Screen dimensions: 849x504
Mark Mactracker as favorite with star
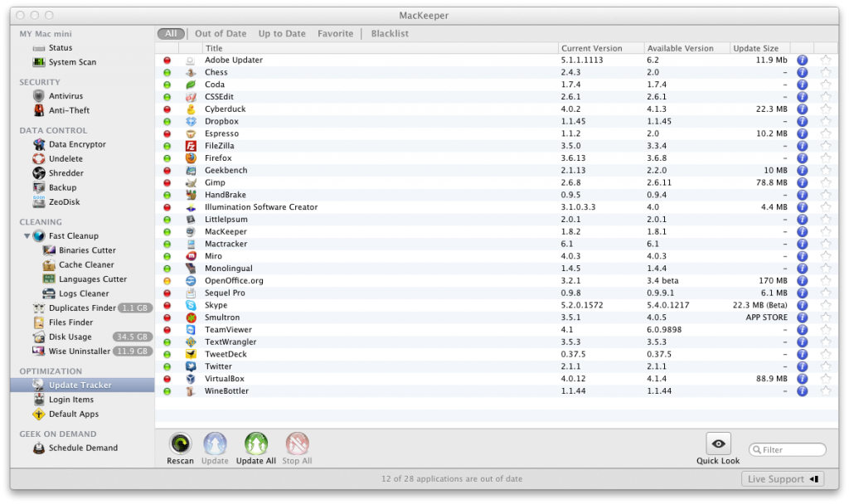coord(826,245)
